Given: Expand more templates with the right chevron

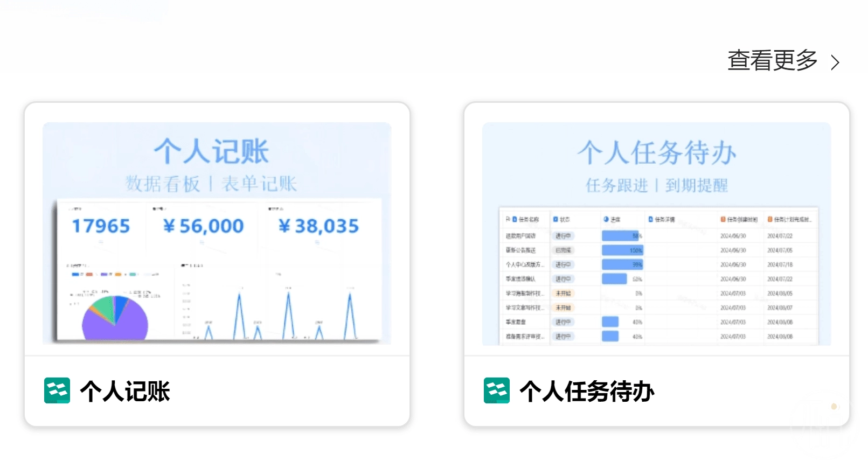Looking at the screenshot, I should [835, 62].
